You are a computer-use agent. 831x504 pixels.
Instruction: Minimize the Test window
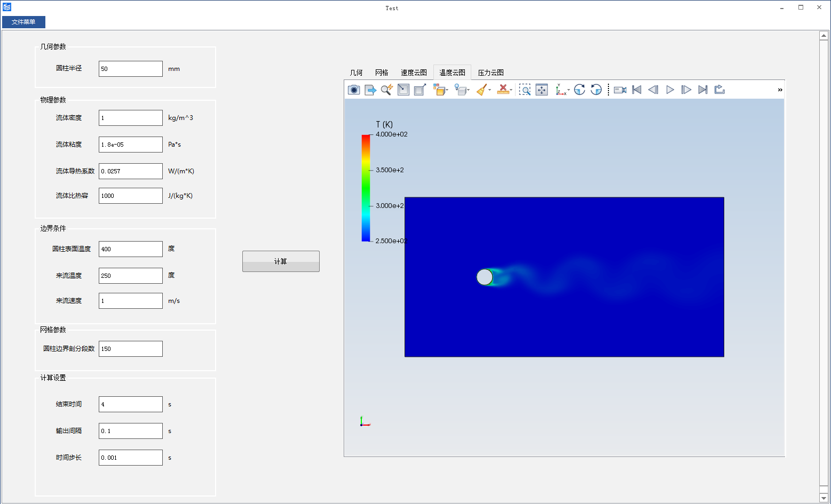click(782, 7)
